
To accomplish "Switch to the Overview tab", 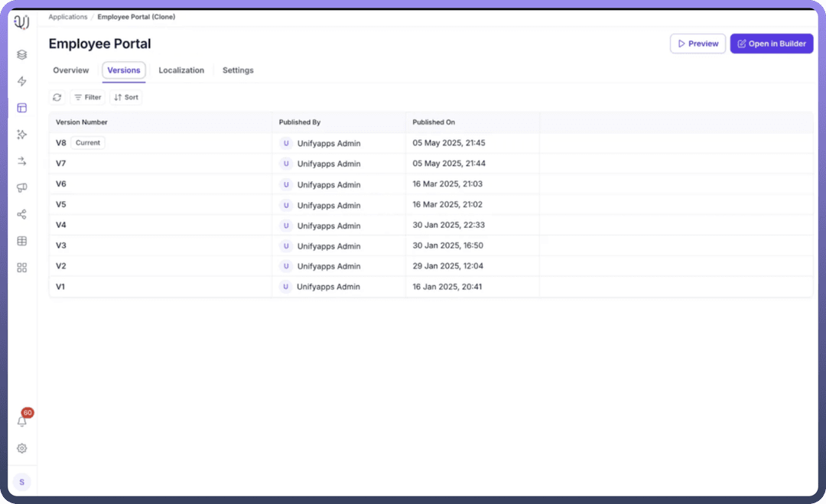I will (71, 70).
